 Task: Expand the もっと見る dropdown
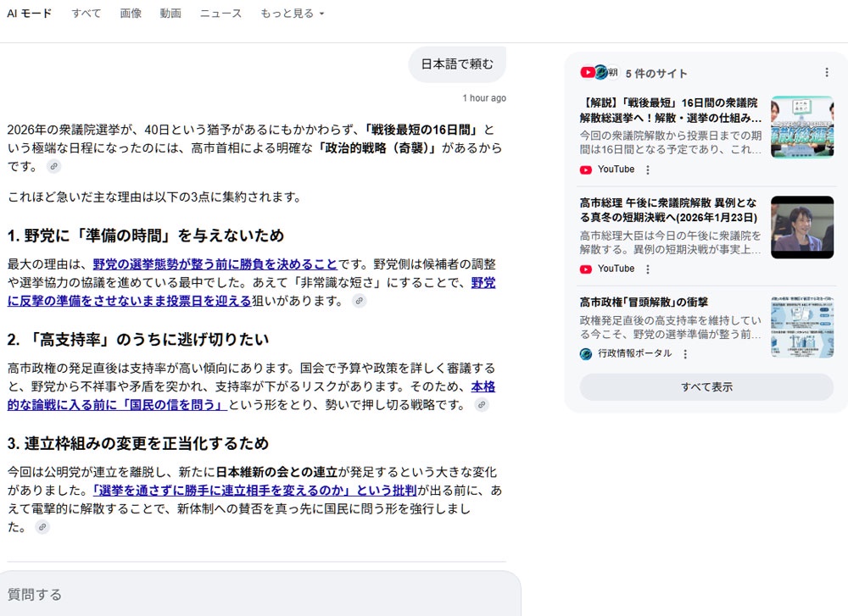[292, 14]
